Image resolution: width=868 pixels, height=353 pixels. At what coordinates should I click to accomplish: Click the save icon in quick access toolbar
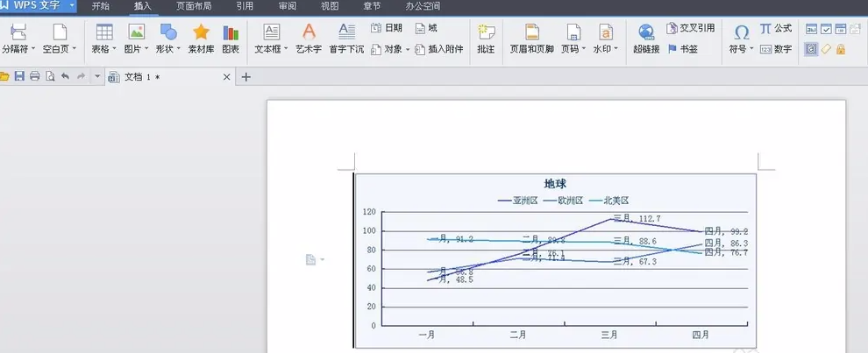point(19,77)
